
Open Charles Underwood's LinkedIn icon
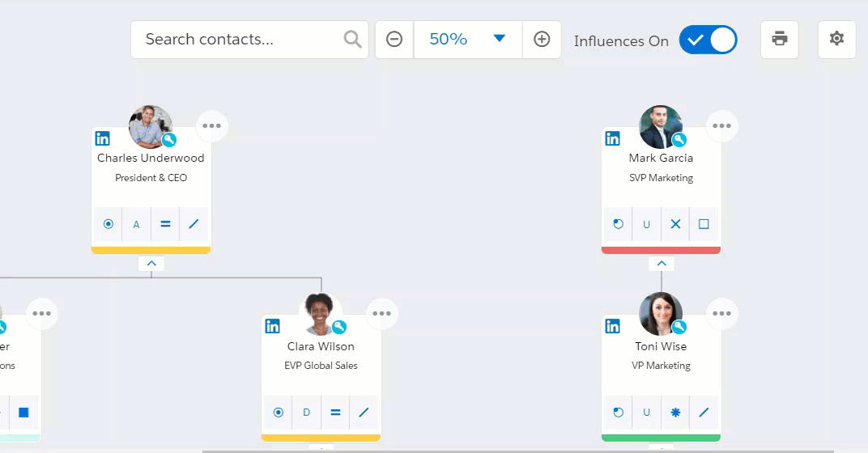[x=102, y=138]
